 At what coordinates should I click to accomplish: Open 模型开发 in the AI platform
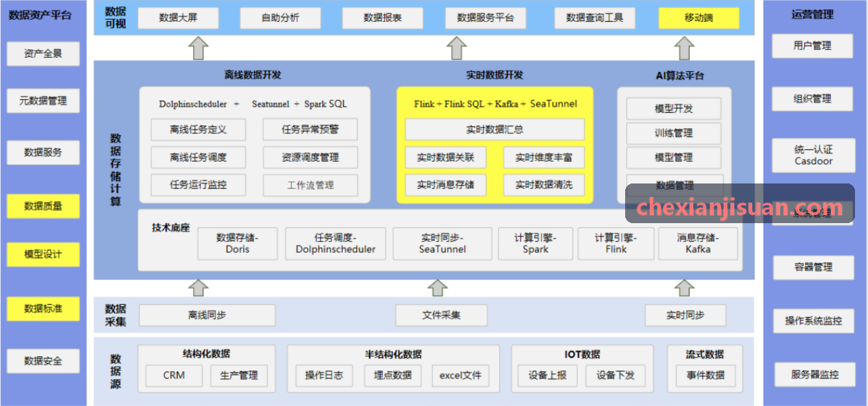point(674,108)
